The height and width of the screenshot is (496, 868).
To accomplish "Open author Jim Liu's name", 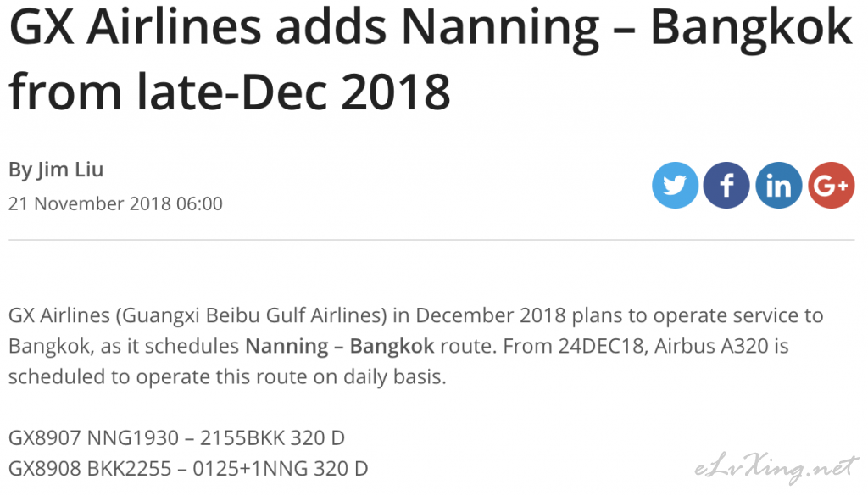I will click(70, 170).
